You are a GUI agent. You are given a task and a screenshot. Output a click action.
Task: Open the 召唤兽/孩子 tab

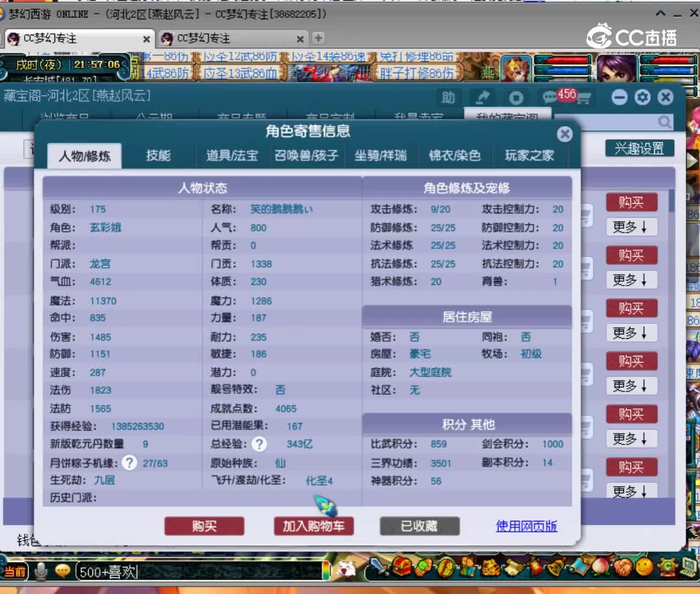[x=307, y=156]
